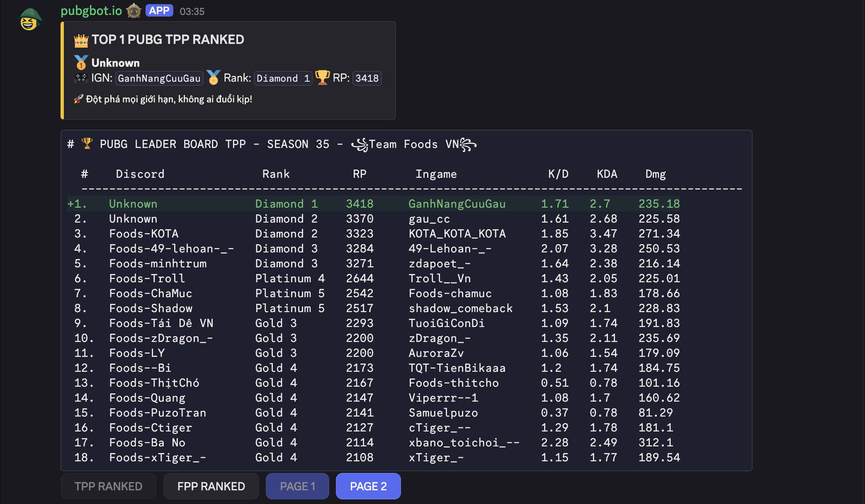Click Foods-ThịtChó Discord name

coord(154,383)
